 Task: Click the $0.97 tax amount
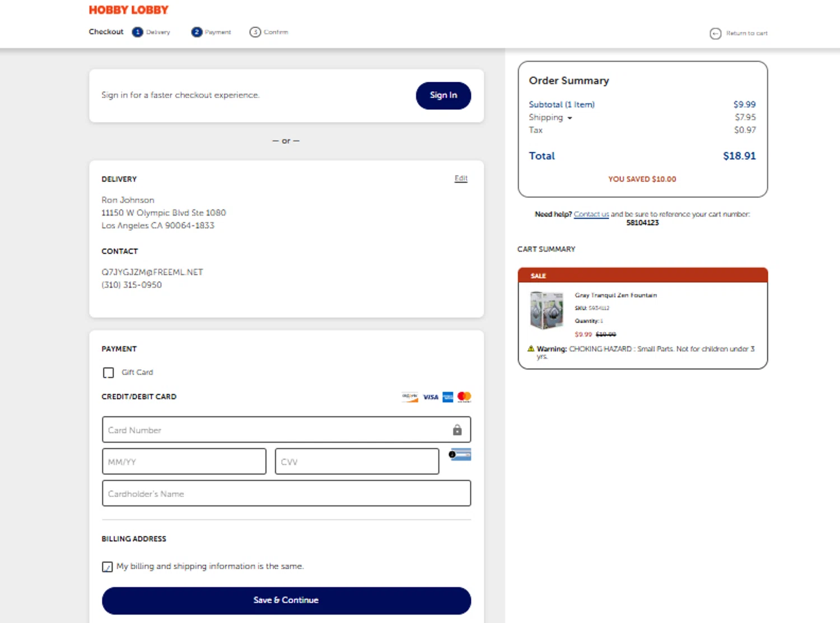pos(745,130)
